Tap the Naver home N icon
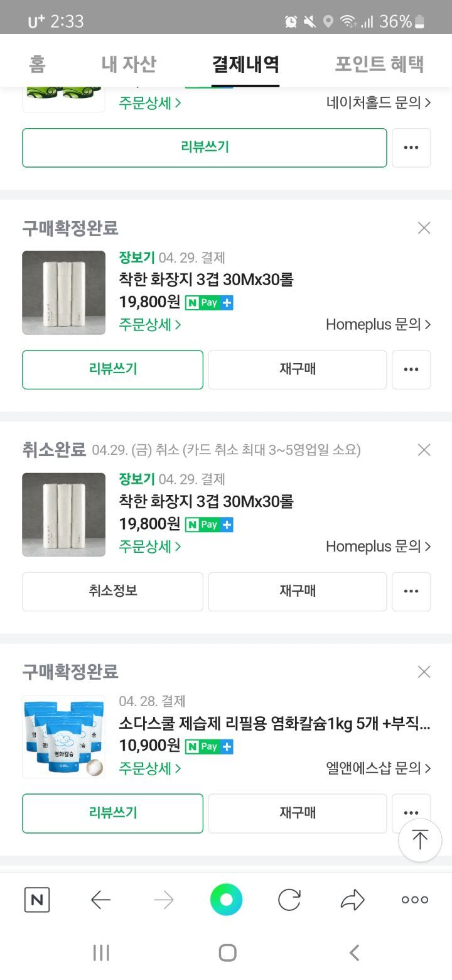This screenshot has width=452, height=980. (37, 900)
